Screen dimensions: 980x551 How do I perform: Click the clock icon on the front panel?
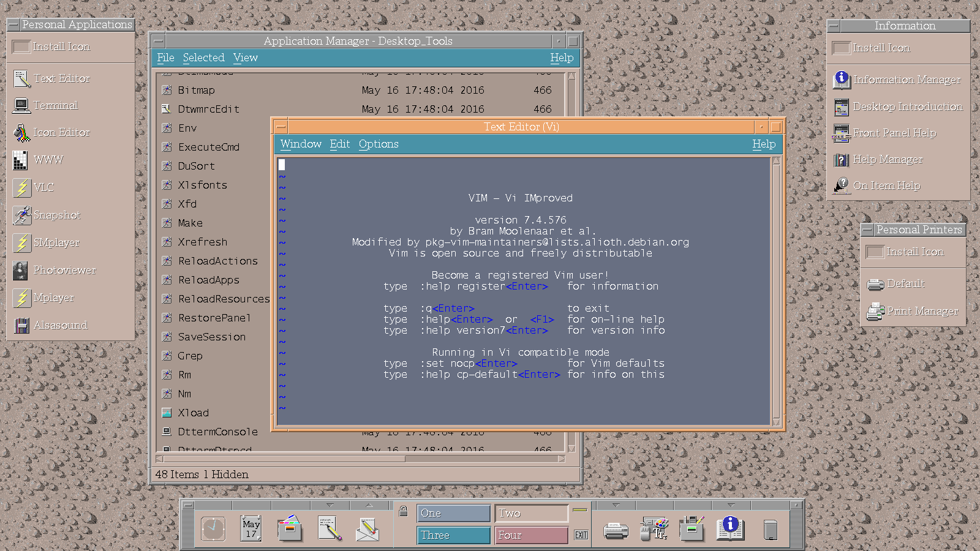pos(213,528)
